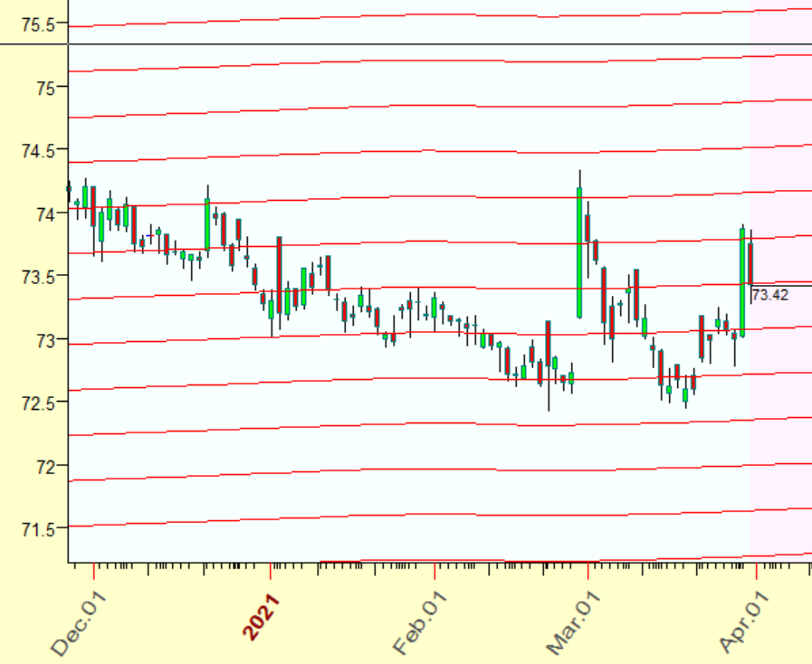Image resolution: width=812 pixels, height=664 pixels.
Task: Click the 75 price axis label
Action: tap(45, 88)
